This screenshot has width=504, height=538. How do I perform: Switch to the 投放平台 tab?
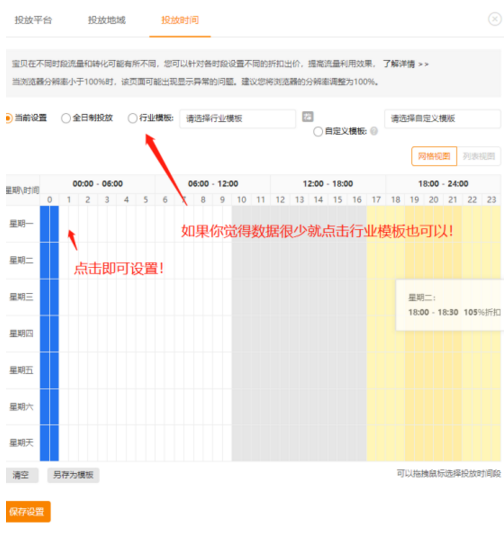click(33, 20)
